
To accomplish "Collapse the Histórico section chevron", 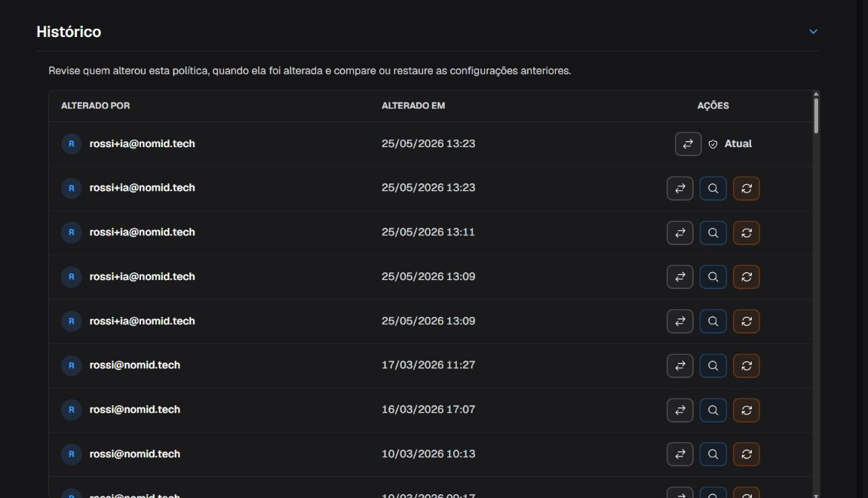I will [x=813, y=32].
